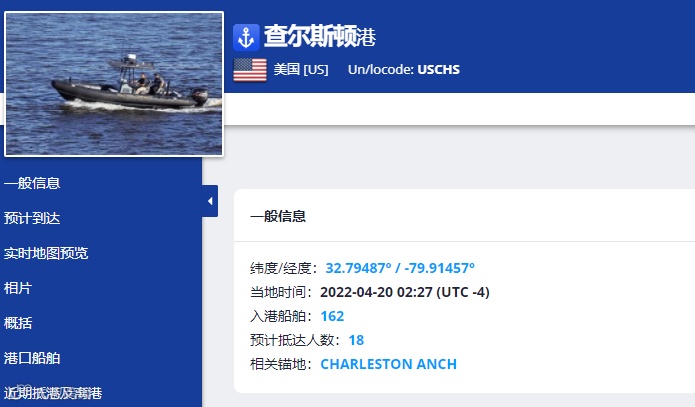Screen dimensions: 695x407
Task: Select 一般信息 in the sidebar
Action: pyautogui.click(x=32, y=183)
